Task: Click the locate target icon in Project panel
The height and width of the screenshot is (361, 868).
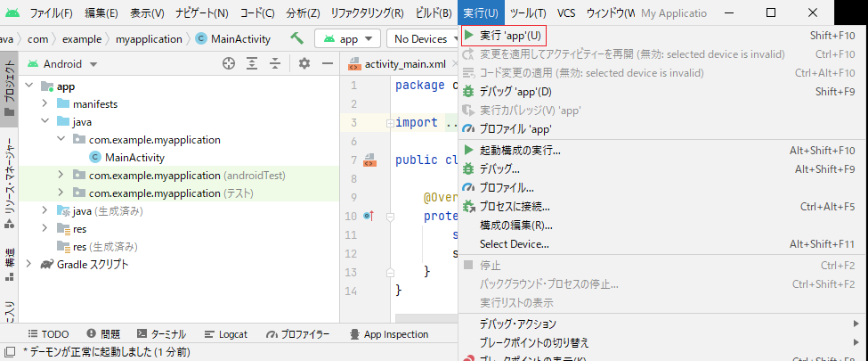Action: click(x=229, y=64)
